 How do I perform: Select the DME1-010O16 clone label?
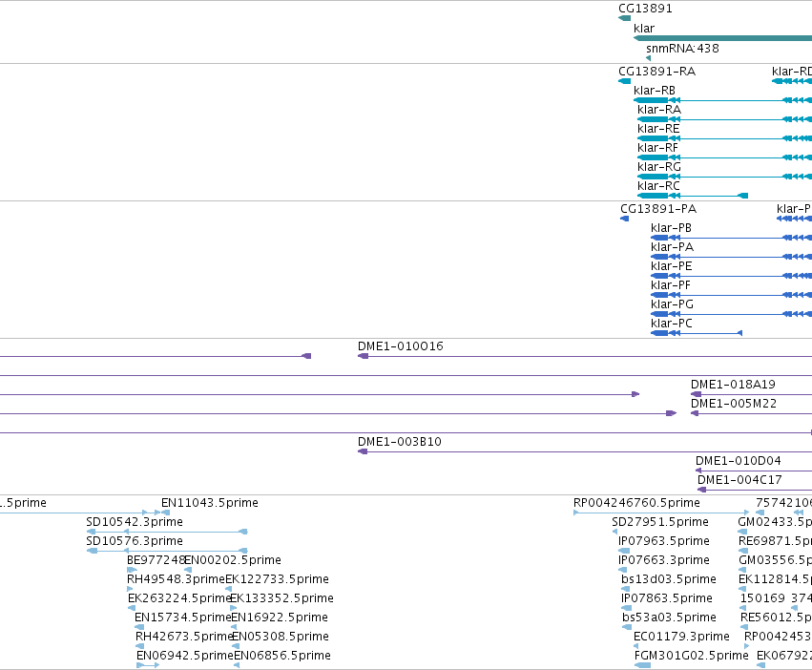[x=401, y=346]
